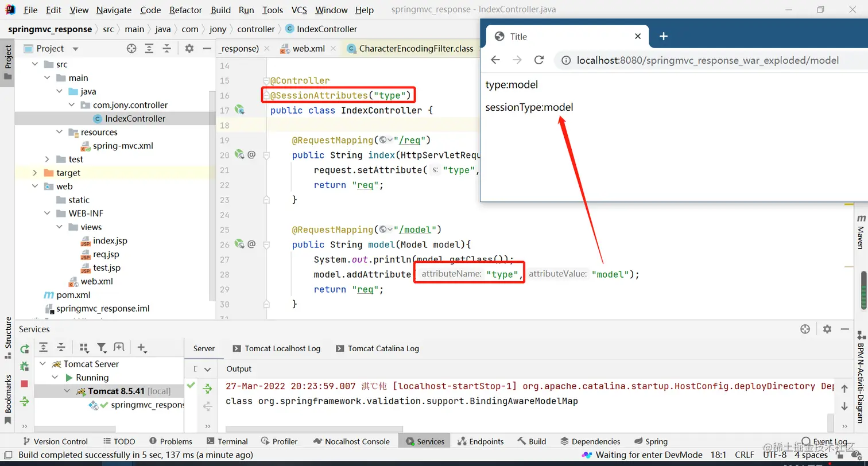Viewport: 868px width, 466px height.
Task: Open the Services panel gear settings
Action: [x=827, y=329]
